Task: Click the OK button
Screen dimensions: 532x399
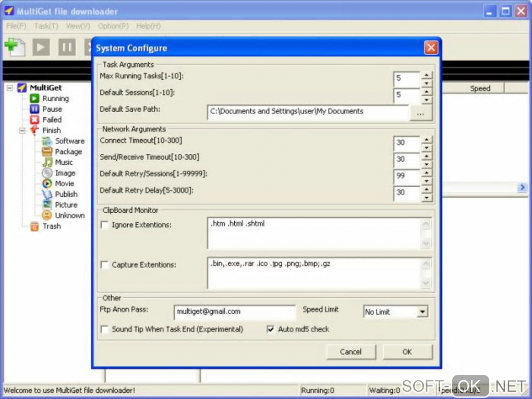Action: click(x=407, y=352)
